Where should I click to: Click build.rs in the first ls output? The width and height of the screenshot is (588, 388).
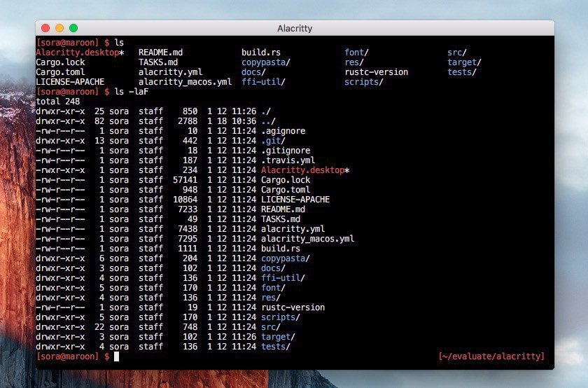(x=261, y=53)
